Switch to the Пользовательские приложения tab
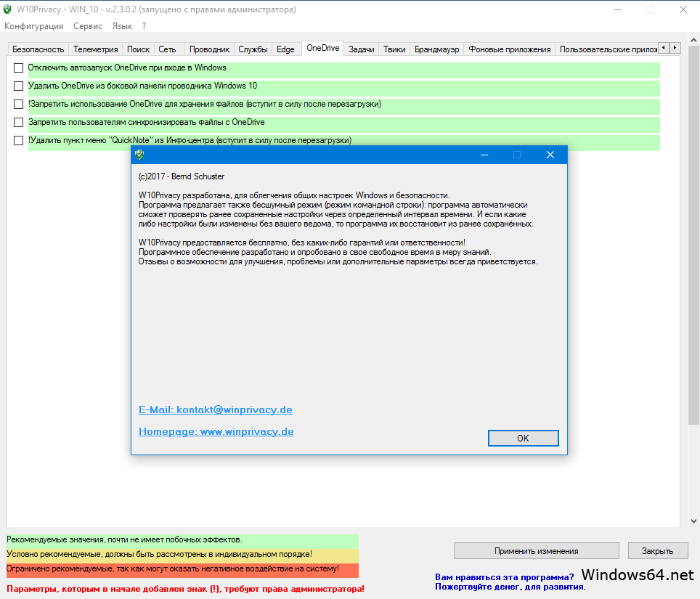Screen dimensions: 700x599 tap(608, 49)
